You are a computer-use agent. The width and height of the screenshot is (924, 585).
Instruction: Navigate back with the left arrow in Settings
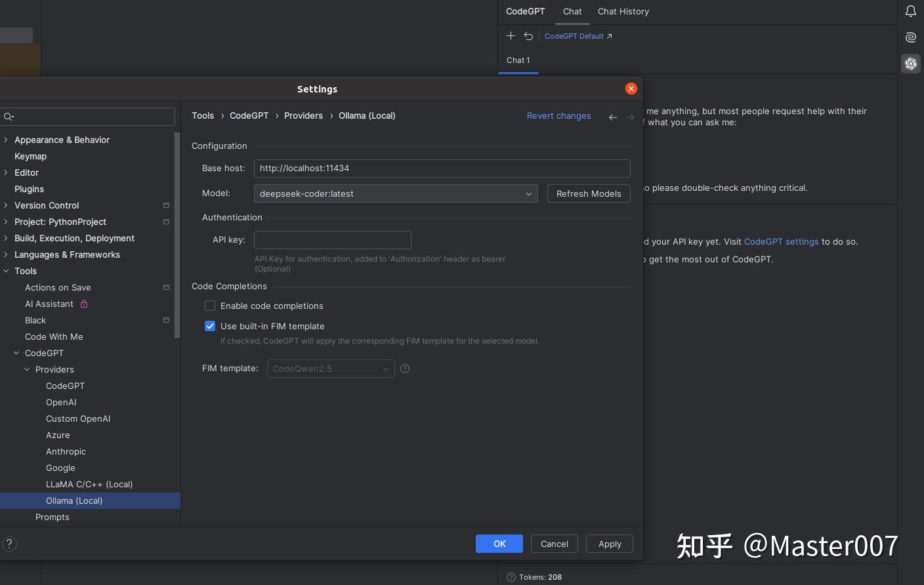pos(612,117)
